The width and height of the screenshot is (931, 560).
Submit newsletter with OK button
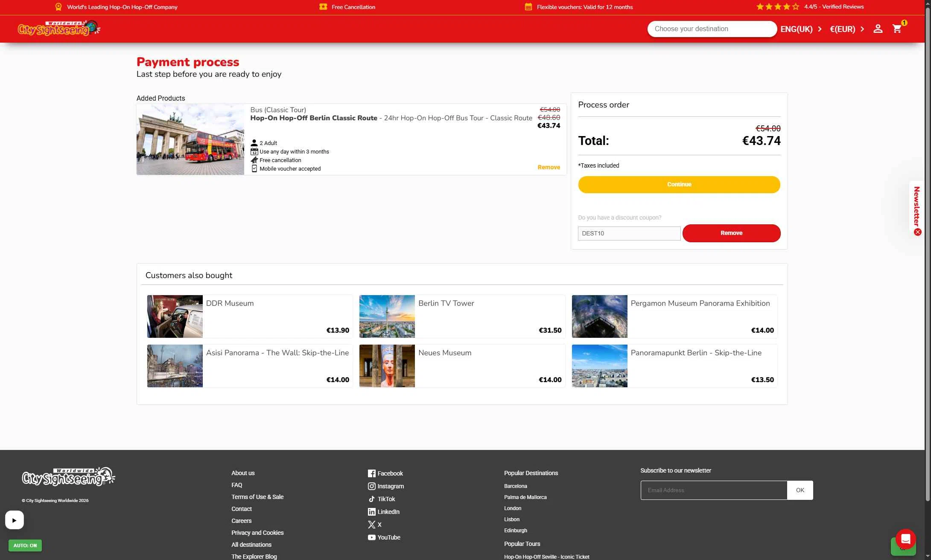click(800, 490)
